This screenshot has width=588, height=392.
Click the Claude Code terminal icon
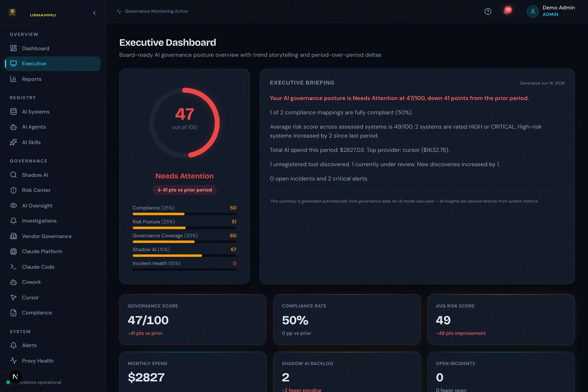(13, 267)
